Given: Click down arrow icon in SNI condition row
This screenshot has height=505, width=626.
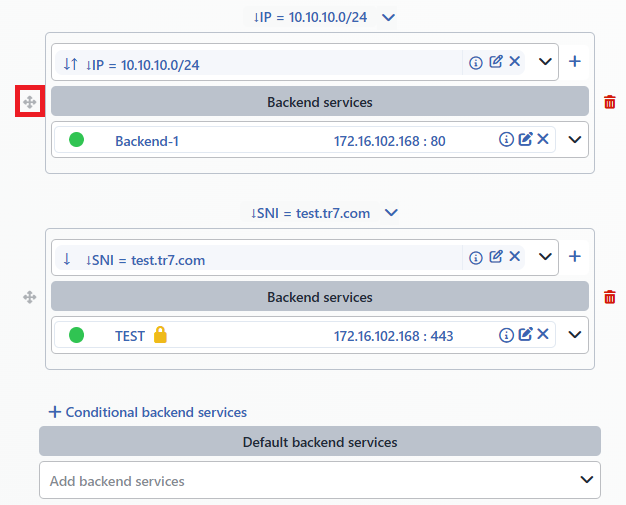Looking at the screenshot, I should coord(67,259).
